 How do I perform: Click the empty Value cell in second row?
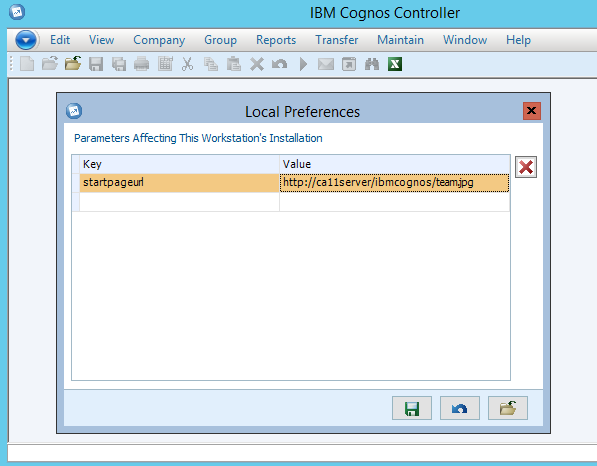[395, 201]
